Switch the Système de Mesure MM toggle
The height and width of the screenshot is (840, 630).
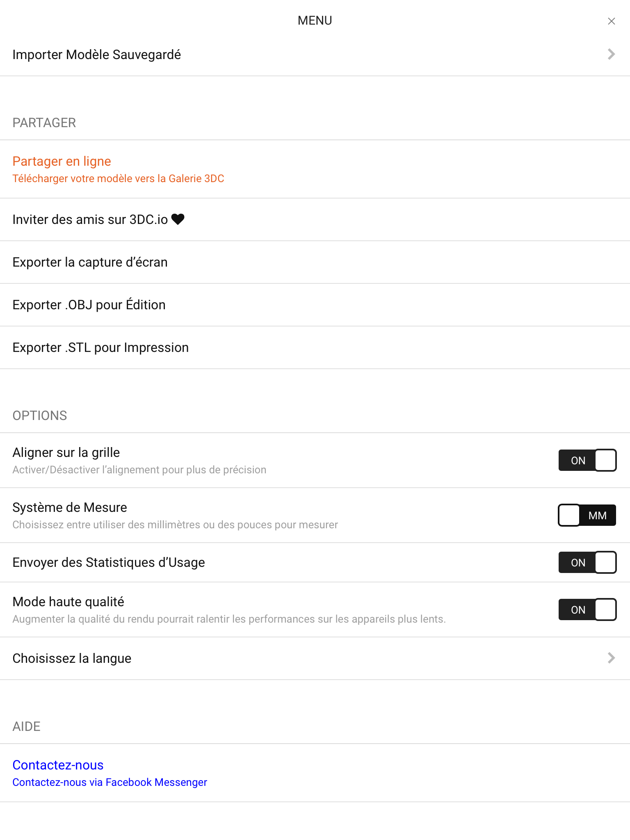tap(587, 515)
